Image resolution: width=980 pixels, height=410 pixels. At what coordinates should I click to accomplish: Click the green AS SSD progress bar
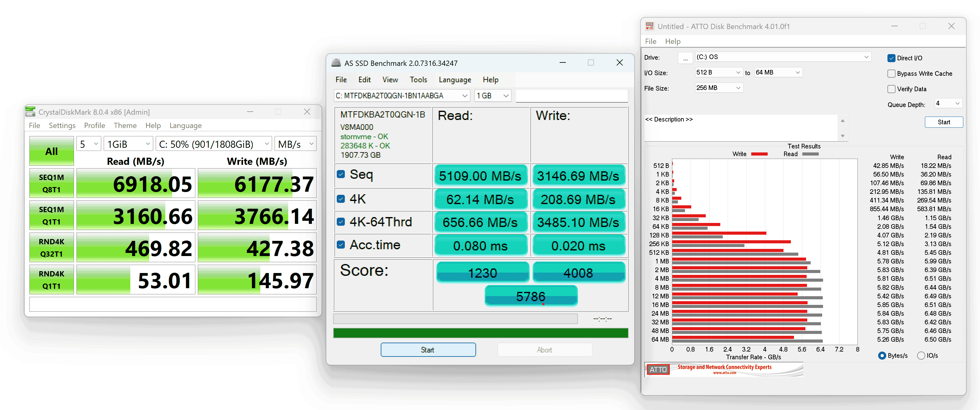pyautogui.click(x=480, y=333)
